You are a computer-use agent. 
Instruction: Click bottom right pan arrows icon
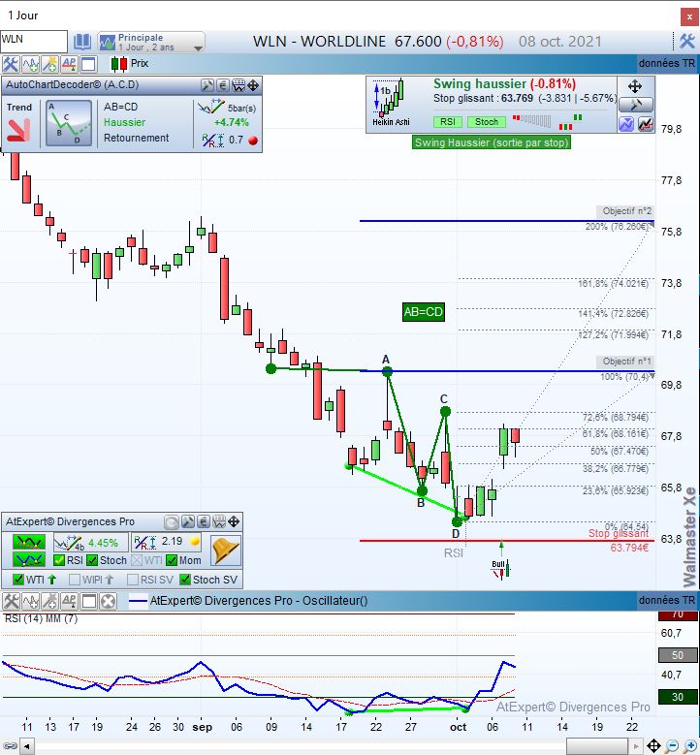[x=653, y=746]
